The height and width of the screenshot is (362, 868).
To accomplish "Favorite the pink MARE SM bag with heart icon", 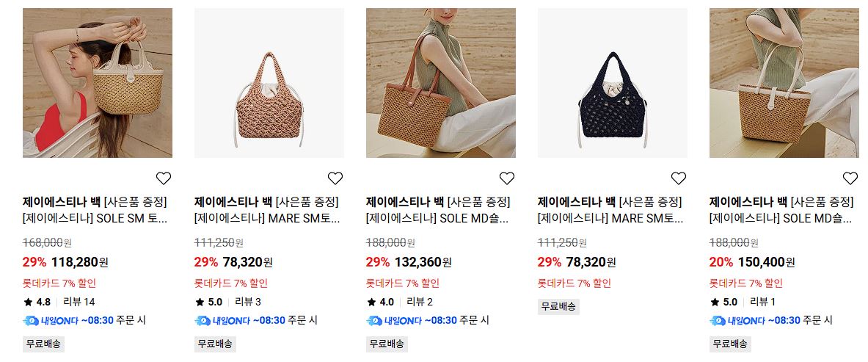I will tap(335, 178).
